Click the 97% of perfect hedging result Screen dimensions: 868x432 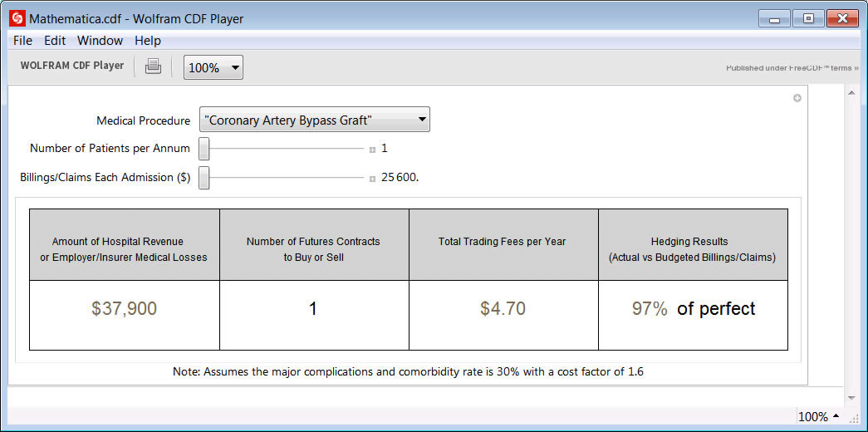point(693,309)
